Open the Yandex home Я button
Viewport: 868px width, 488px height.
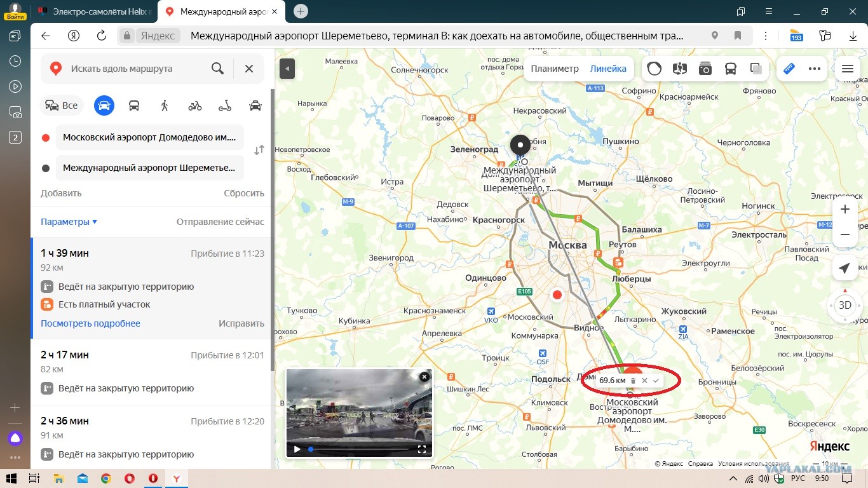(74, 36)
